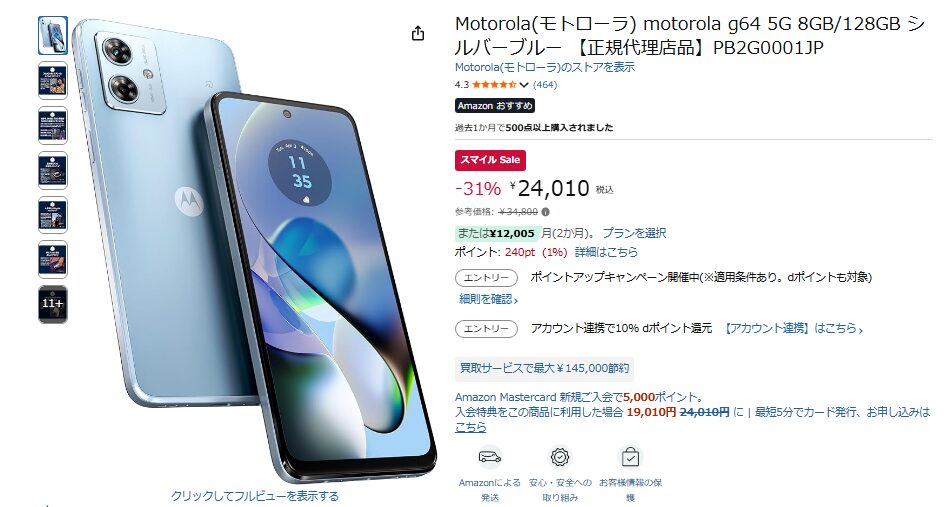Click the share icon above product image
Viewport: 947px width, 507px height.
coord(418,33)
